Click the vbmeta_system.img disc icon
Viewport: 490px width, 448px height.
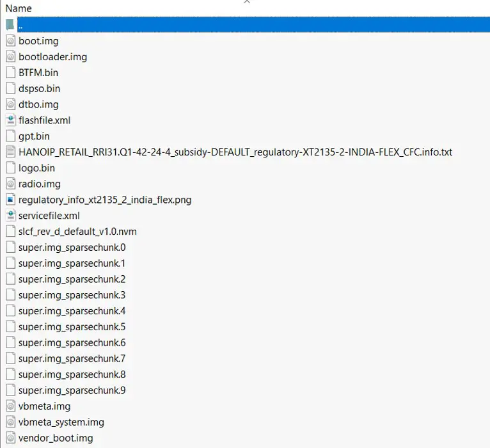(11, 422)
